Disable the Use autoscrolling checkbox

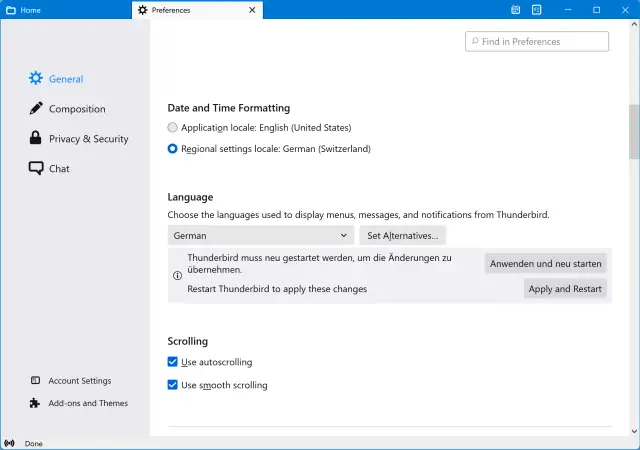173,362
